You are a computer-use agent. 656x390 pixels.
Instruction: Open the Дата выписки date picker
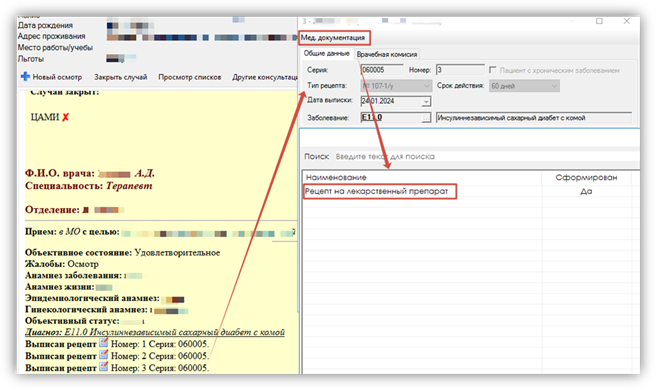coord(426,102)
